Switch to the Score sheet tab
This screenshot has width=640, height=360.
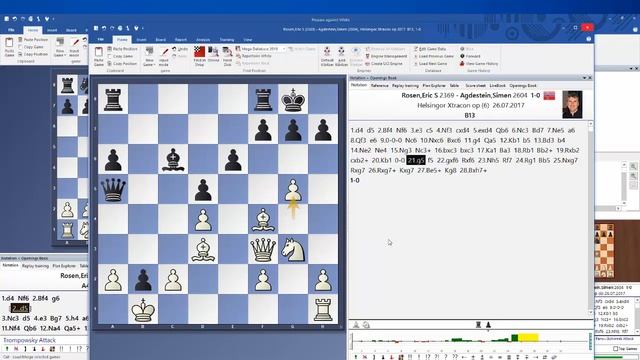pos(476,86)
